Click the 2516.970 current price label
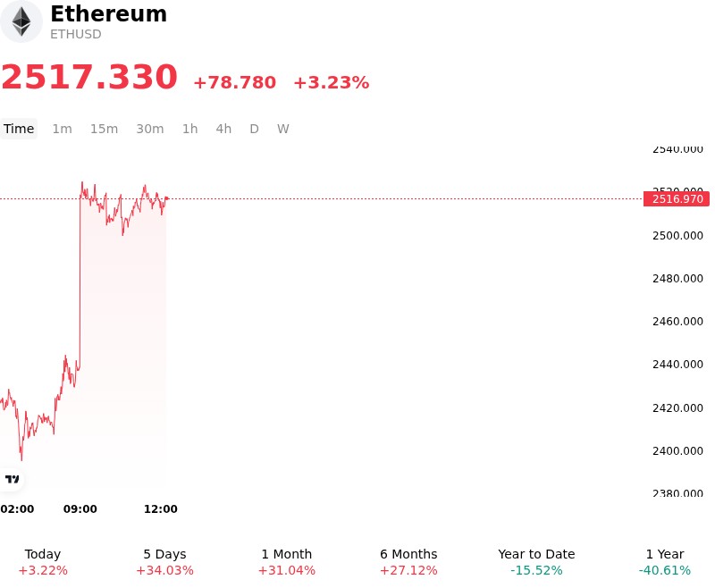Image resolution: width=715 pixels, height=588 pixels. (x=677, y=198)
